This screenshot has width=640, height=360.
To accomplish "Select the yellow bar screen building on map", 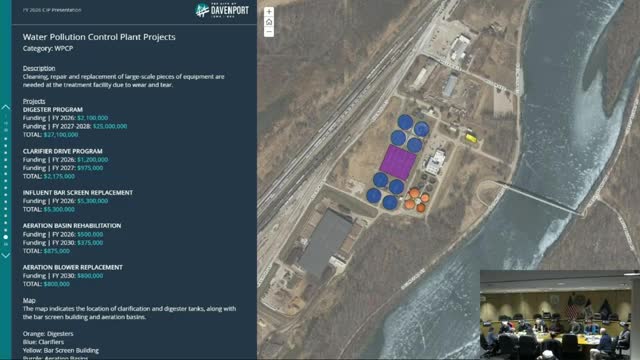I will (x=471, y=138).
